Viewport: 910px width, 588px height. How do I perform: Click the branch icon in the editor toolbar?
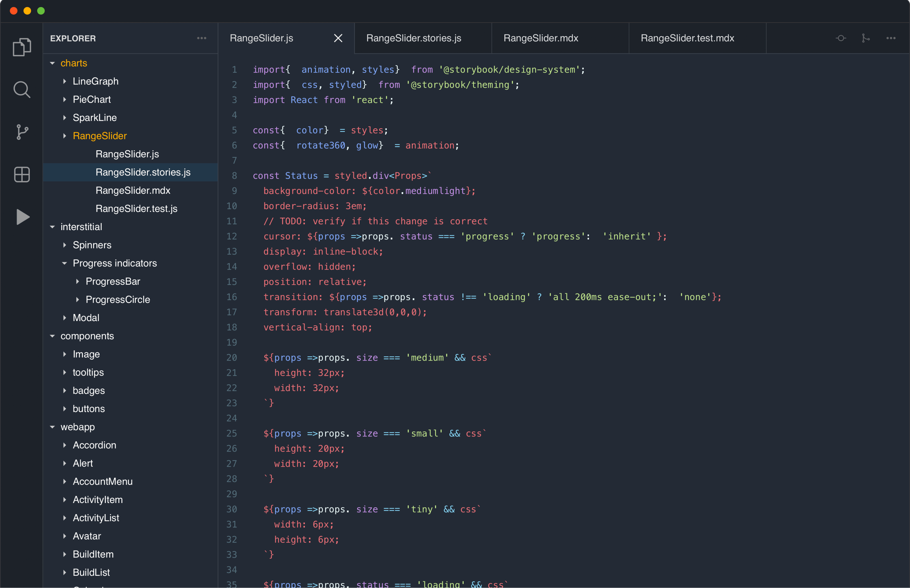tap(865, 38)
